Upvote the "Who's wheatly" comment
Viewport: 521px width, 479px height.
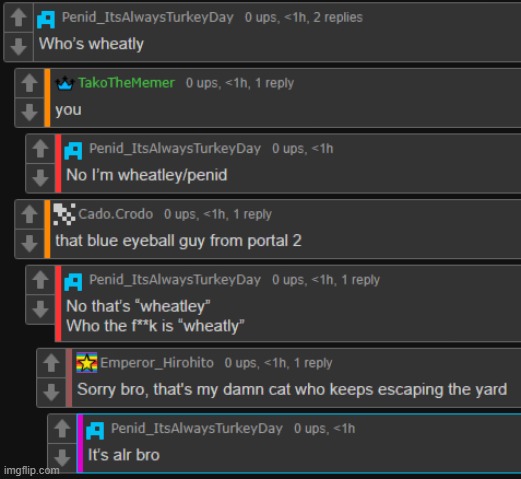pos(18,17)
